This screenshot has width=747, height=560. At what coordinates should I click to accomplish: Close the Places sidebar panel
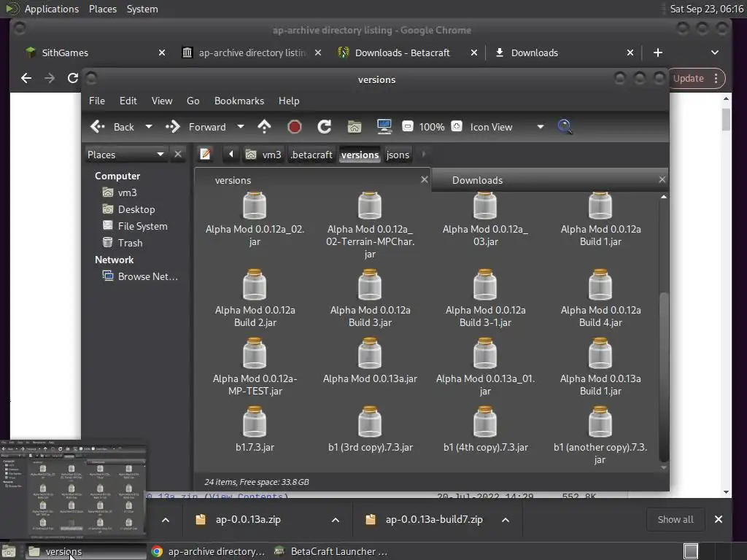coord(178,155)
